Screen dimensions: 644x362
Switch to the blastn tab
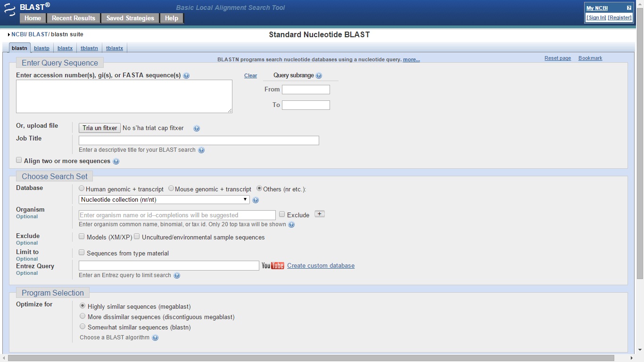[19, 48]
